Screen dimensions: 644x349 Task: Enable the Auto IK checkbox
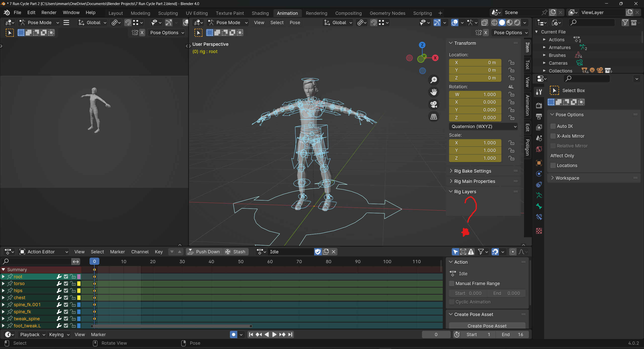(x=553, y=126)
